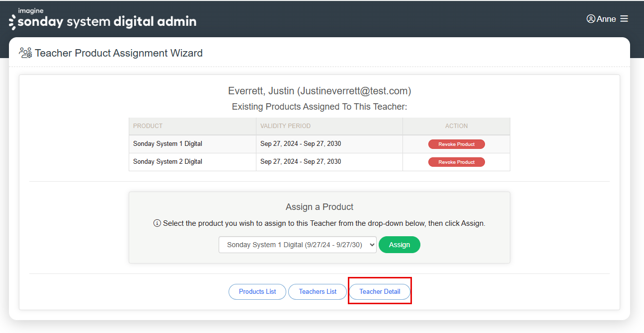
Task: Expand the product selection drop-down
Action: [x=297, y=245]
